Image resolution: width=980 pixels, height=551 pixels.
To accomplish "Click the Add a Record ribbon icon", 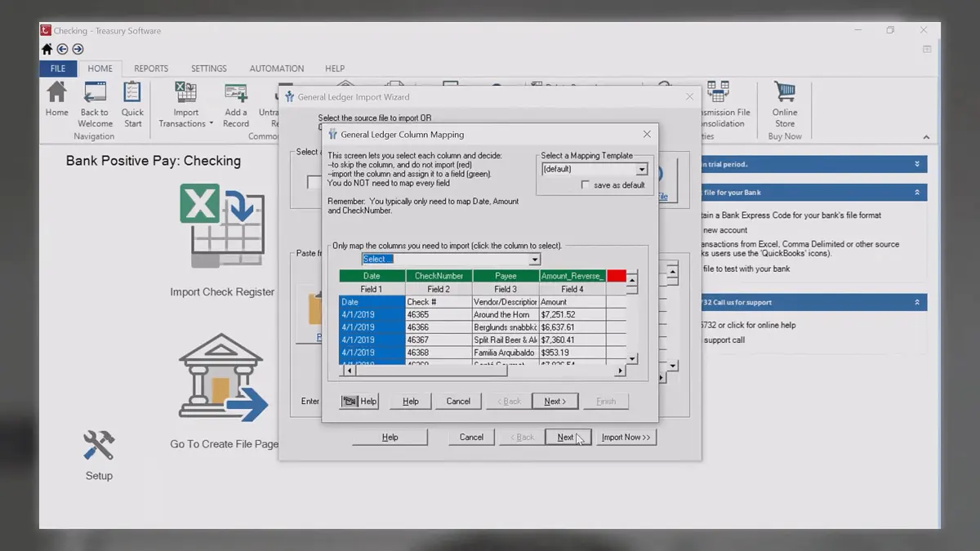I will 236,104.
